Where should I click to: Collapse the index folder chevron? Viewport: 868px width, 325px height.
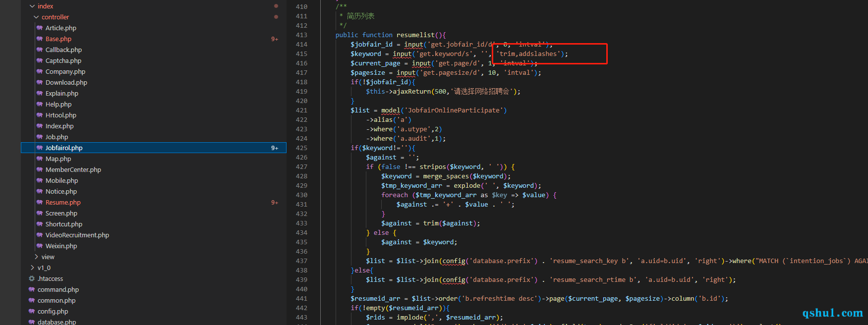click(32, 6)
